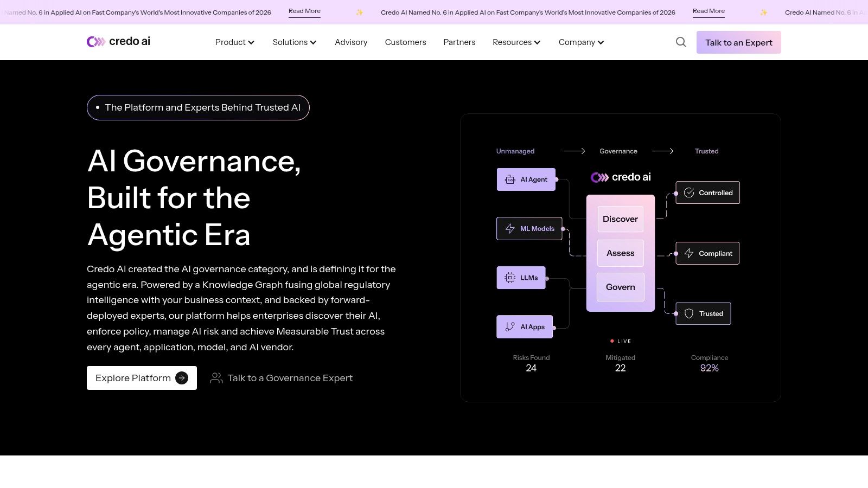The width and height of the screenshot is (868, 488).
Task: Select the Govern stage card
Action: (620, 287)
